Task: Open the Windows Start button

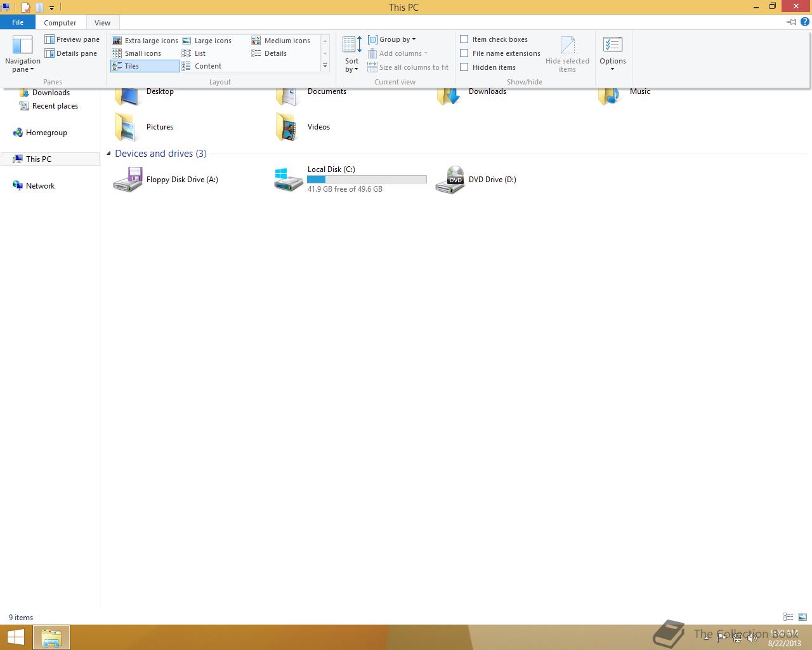Action: click(16, 637)
